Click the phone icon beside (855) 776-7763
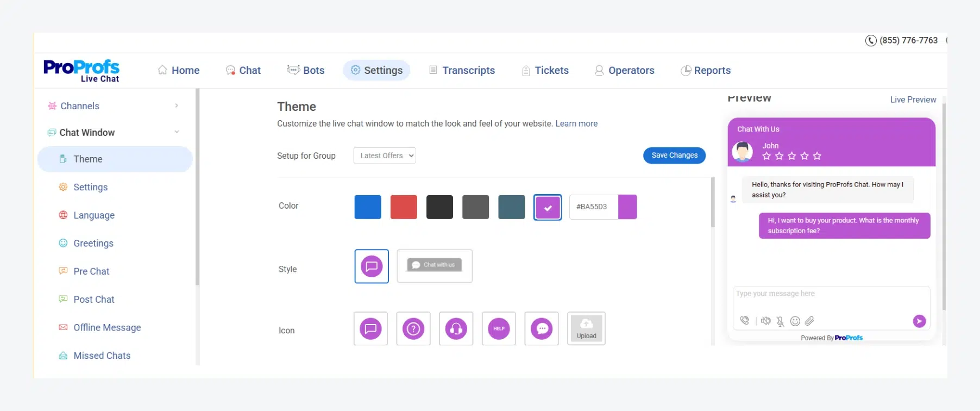Image resolution: width=980 pixels, height=411 pixels. pyautogui.click(x=871, y=41)
